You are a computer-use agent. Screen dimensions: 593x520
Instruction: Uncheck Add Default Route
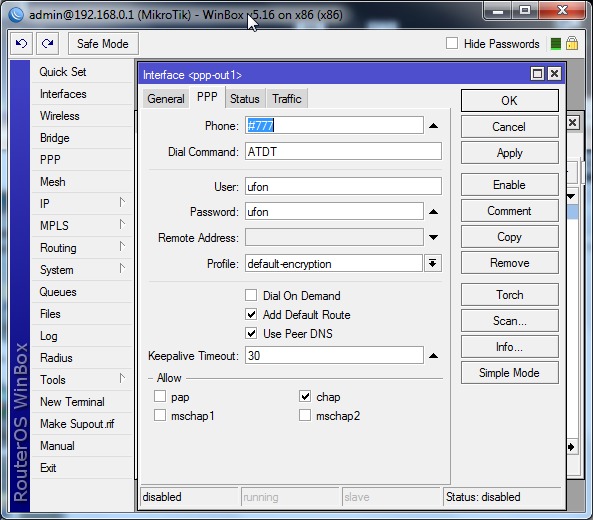click(x=251, y=314)
